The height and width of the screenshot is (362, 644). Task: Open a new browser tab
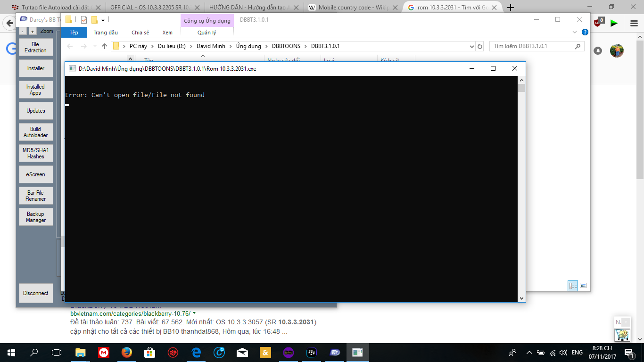tap(510, 8)
